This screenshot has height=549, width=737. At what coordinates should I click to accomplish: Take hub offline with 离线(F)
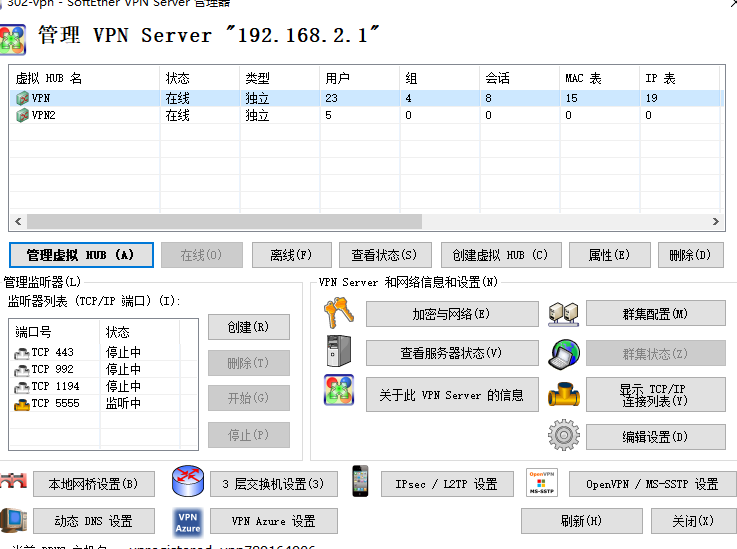[291, 255]
